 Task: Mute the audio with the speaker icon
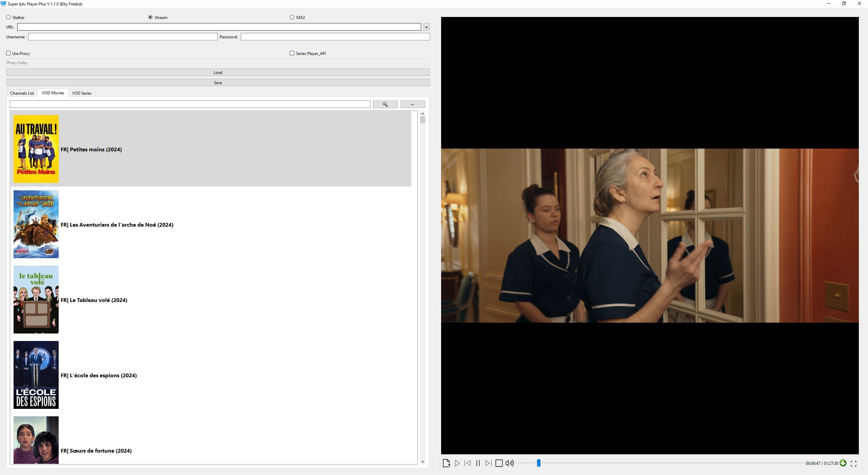(510, 463)
